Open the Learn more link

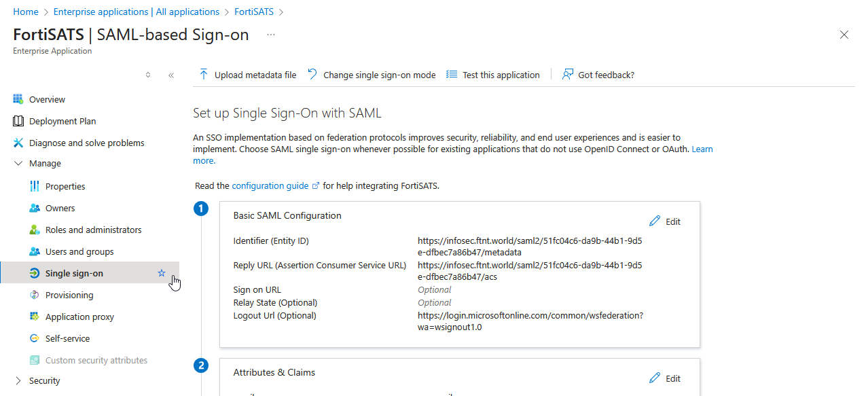[702, 149]
